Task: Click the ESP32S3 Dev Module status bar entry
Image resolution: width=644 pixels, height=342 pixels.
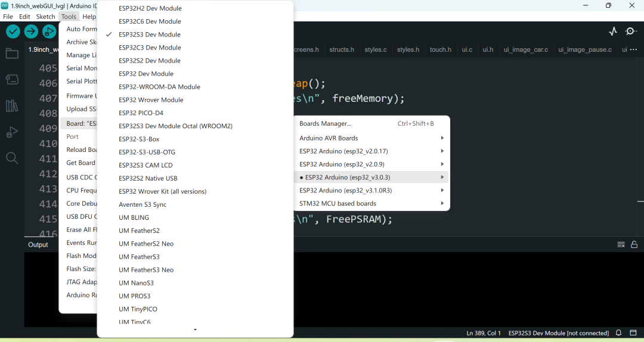Action: (x=559, y=333)
